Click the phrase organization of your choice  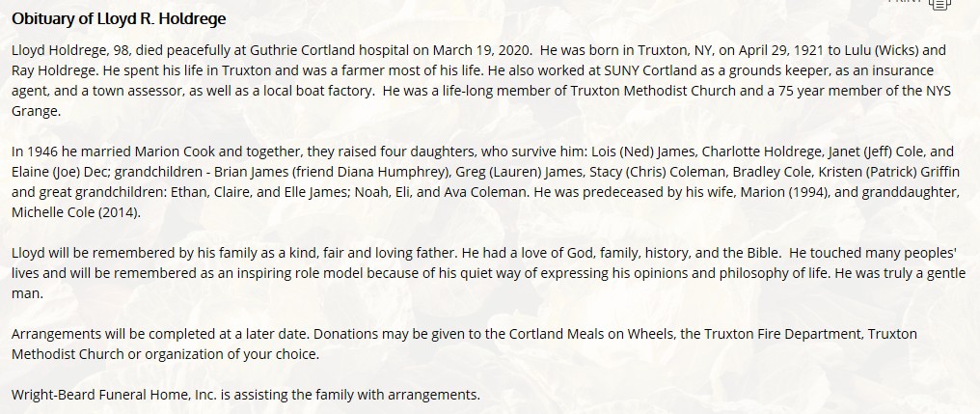coord(231,354)
